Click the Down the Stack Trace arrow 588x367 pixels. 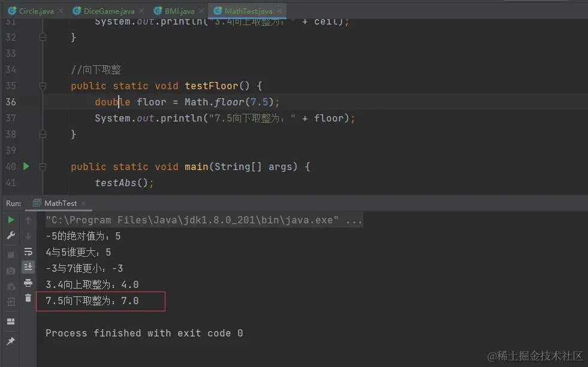tap(28, 236)
